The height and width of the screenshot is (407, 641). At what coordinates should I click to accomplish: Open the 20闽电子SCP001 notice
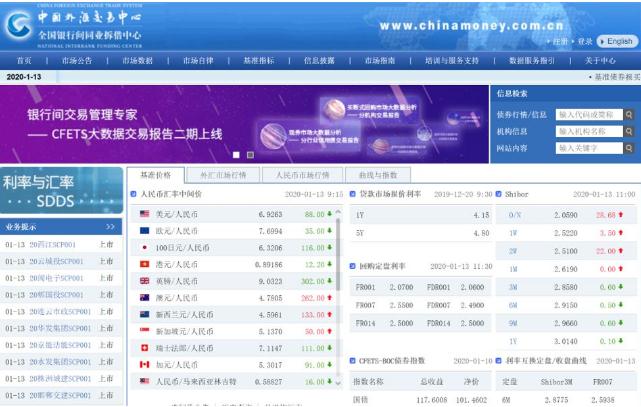(x=56, y=278)
